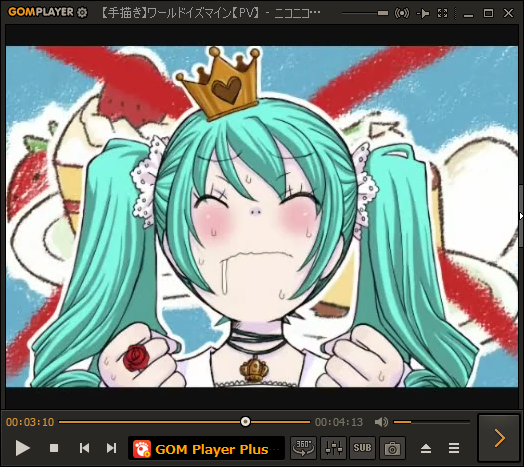Open the connect/broadcast icon in title bar
Viewport: 524px width, 467px height.
402,13
